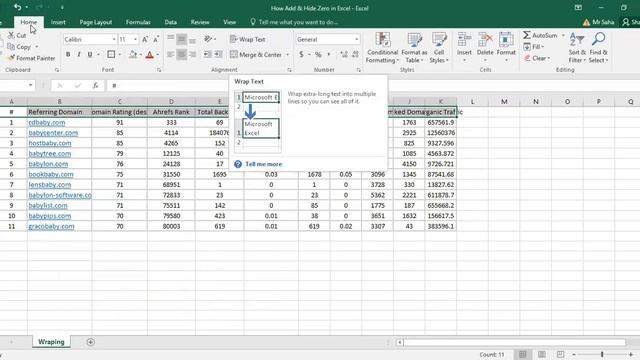Click the Decrease Indent icon
Viewport: 640px width, 360px height.
[x=207, y=54]
